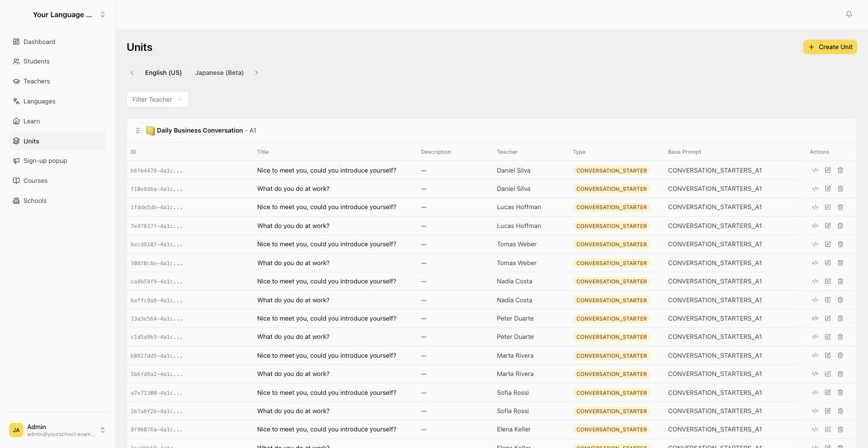Select the Teachers graduation cap icon

(x=17, y=81)
